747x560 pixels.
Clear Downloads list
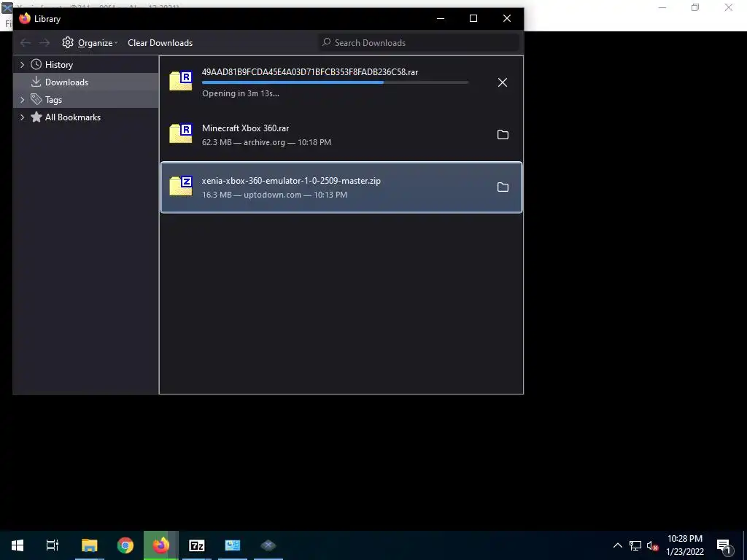160,43
